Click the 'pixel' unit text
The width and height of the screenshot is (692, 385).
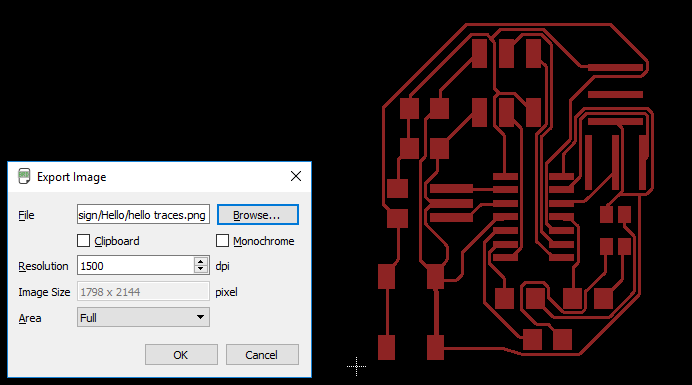[x=226, y=292]
